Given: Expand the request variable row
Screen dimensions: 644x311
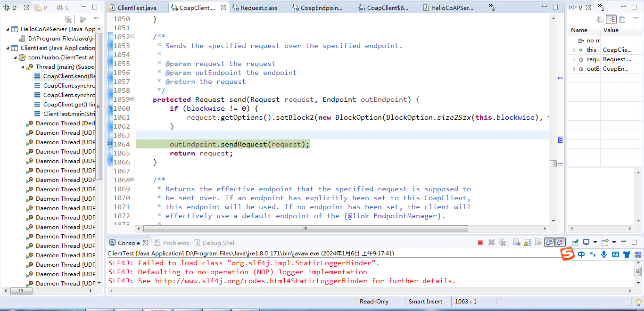Looking at the screenshot, I should 574,59.
